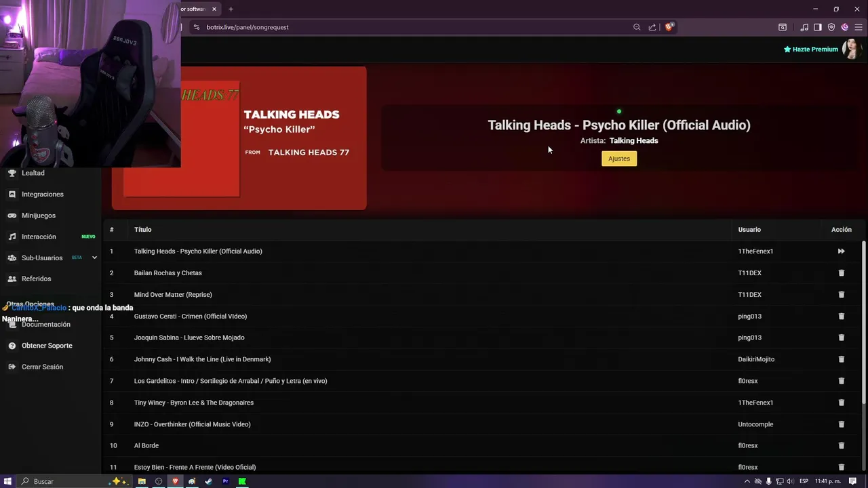The height and width of the screenshot is (488, 868).
Task: Open the Leo AI swirl icon
Action: [x=845, y=27]
